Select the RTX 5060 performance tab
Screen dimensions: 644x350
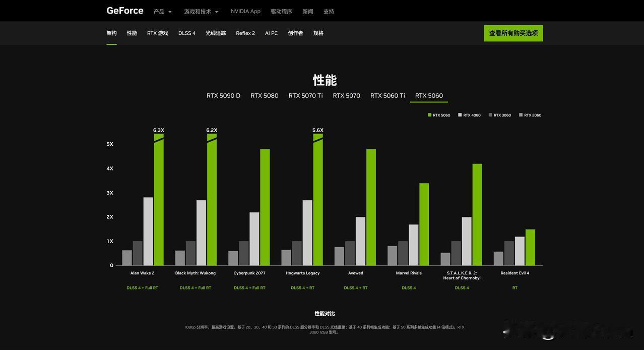(x=429, y=95)
